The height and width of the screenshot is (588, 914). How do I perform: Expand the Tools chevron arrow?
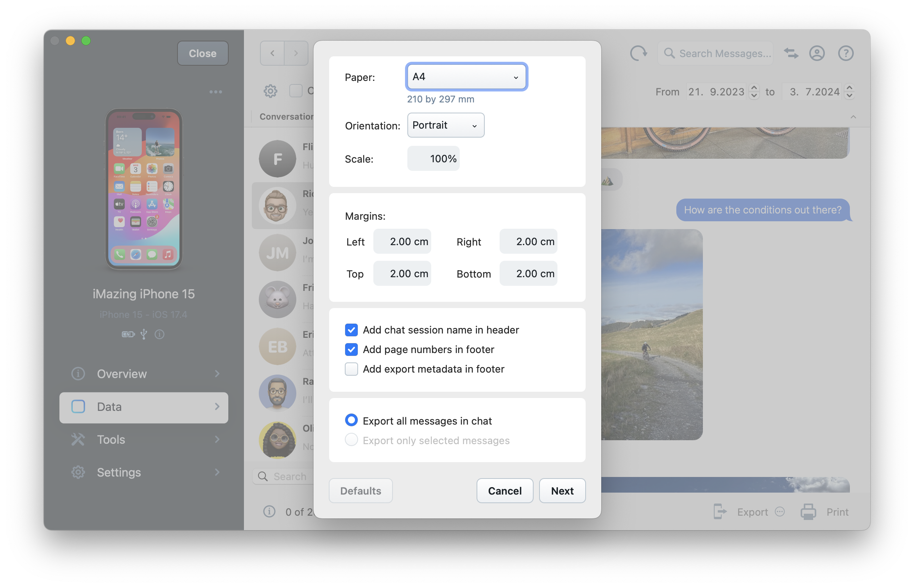[217, 439]
